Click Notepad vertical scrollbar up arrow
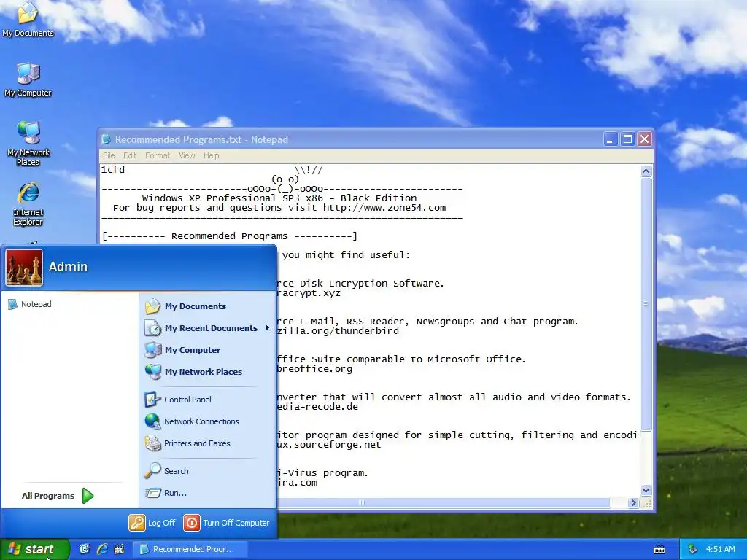This screenshot has height=560, width=747. point(646,171)
